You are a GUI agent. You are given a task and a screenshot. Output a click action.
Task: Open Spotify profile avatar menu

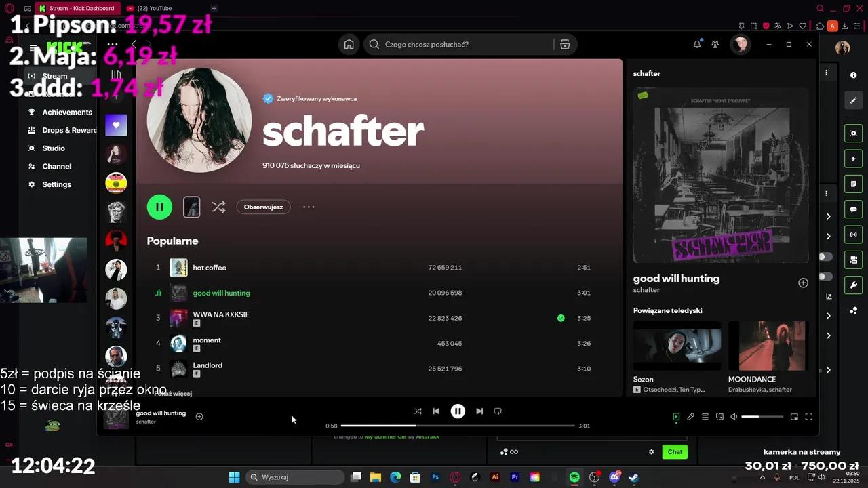(741, 45)
